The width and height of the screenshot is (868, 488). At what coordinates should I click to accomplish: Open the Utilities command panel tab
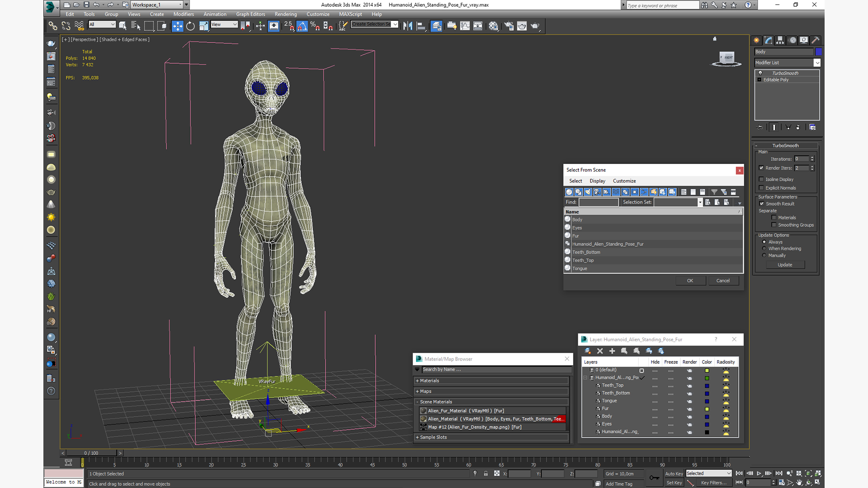[x=816, y=40]
